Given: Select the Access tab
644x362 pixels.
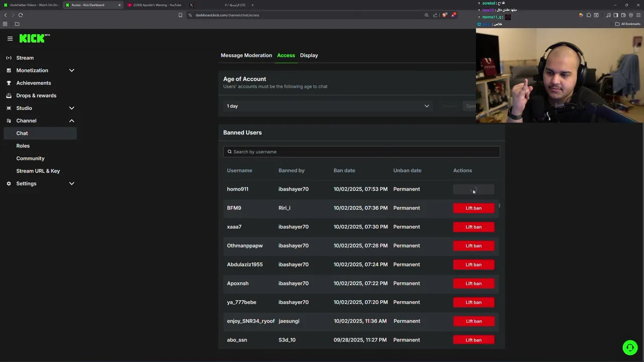Looking at the screenshot, I should (286, 55).
